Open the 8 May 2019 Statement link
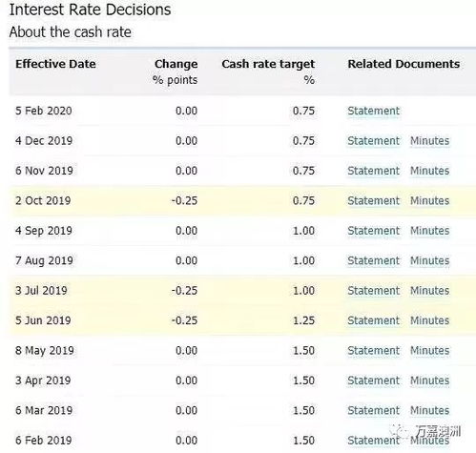The image size is (476, 453). coord(373,351)
